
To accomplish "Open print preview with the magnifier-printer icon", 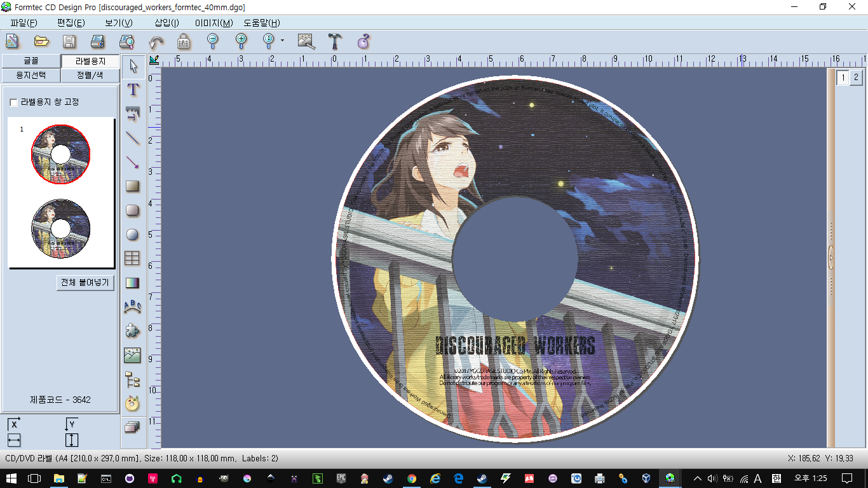I will (x=126, y=42).
